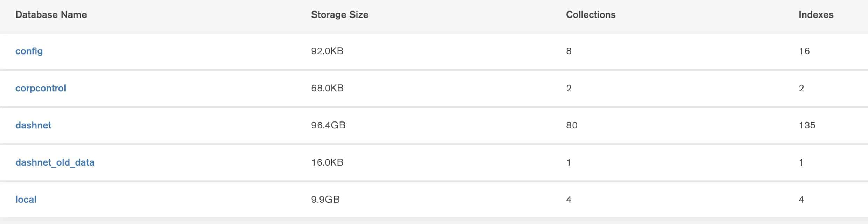Click the 4 collections count for local
This screenshot has height=224, width=868.
click(569, 199)
